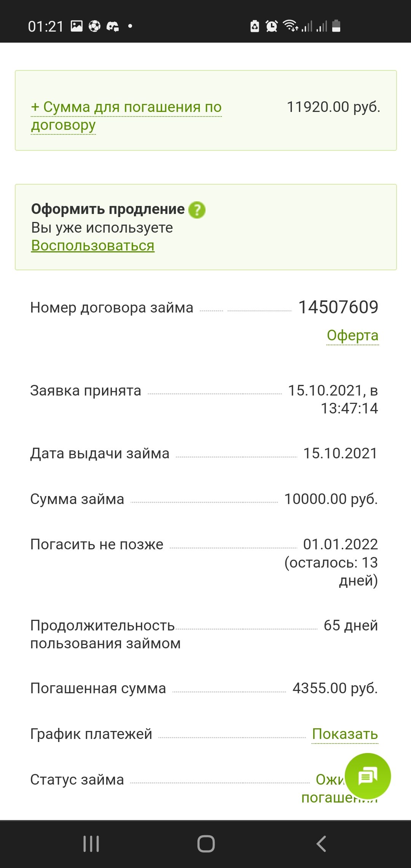Tap the gallery image notification icon
This screenshot has height=868, width=411.
76,26
